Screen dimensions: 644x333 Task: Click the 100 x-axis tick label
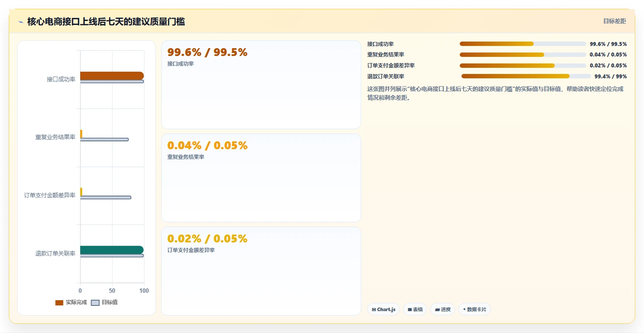coord(144,291)
